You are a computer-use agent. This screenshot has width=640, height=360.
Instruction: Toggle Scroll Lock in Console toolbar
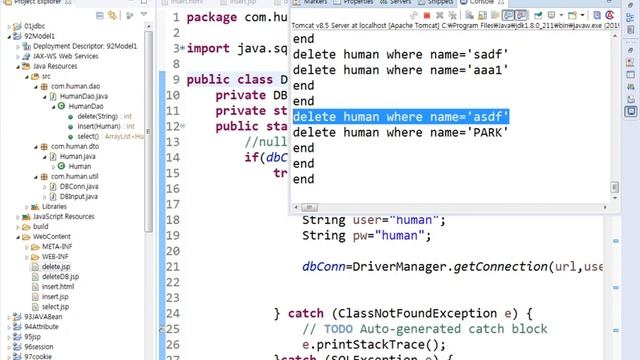point(482,16)
